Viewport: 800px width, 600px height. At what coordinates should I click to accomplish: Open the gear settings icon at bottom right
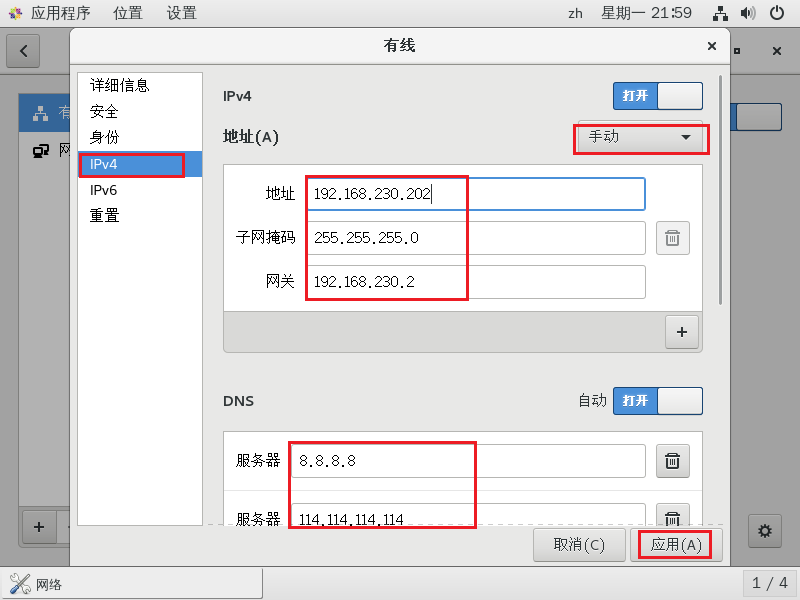764,531
